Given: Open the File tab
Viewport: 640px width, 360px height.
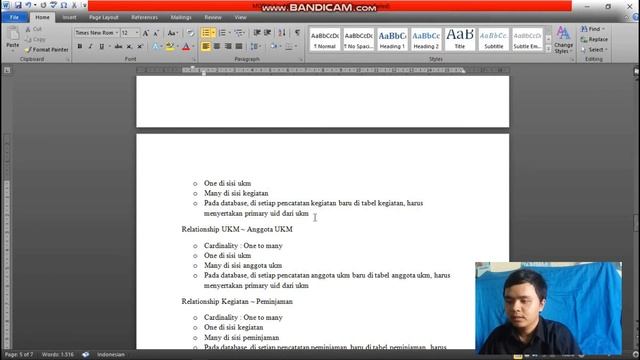Looking at the screenshot, I should (14, 17).
